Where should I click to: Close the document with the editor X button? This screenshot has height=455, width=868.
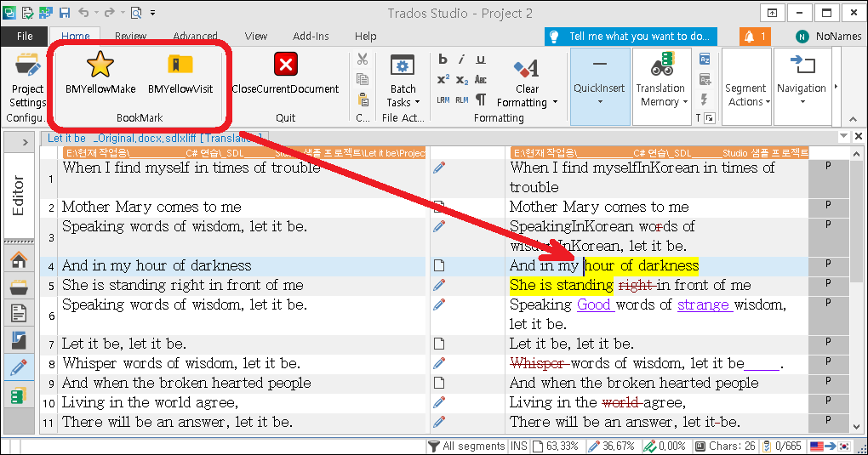(858, 135)
